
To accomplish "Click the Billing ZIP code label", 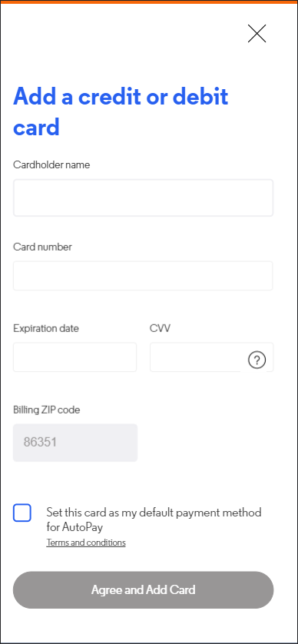I will pos(46,410).
